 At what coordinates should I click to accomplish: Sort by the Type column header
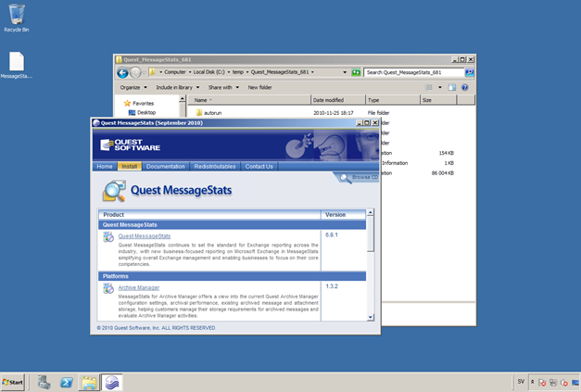(x=393, y=100)
